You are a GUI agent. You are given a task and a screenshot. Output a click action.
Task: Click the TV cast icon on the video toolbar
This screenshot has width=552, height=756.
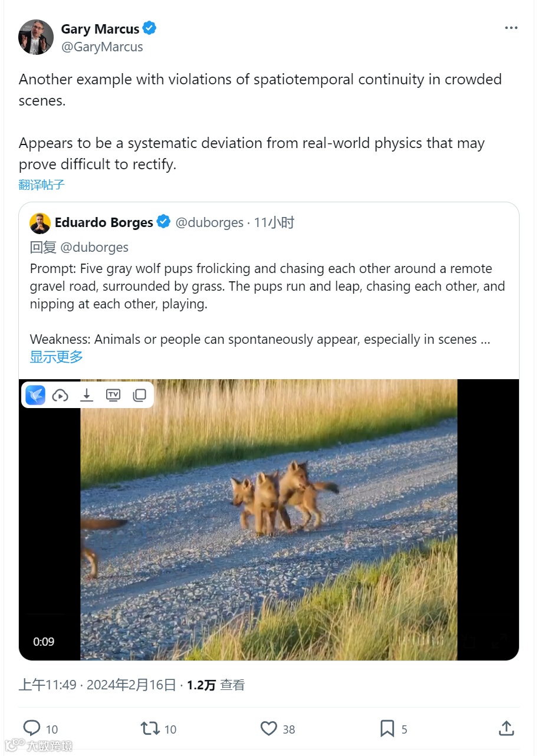pos(113,395)
